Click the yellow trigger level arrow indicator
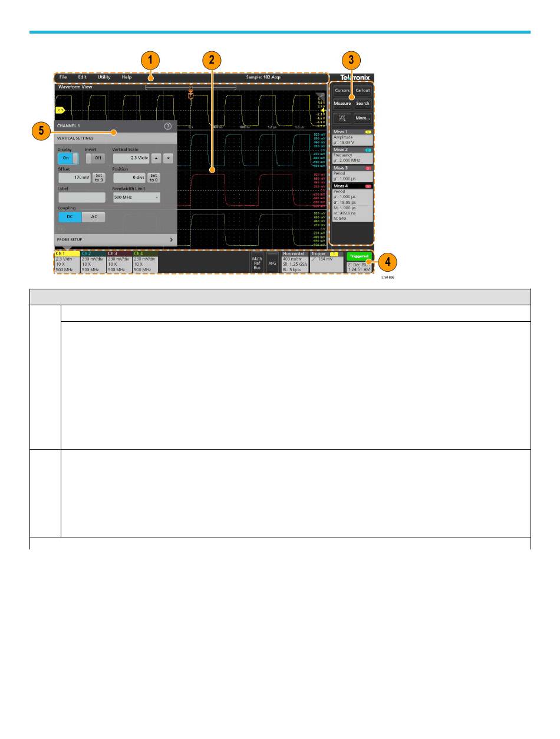This screenshot has width=560, height=739. [x=322, y=110]
